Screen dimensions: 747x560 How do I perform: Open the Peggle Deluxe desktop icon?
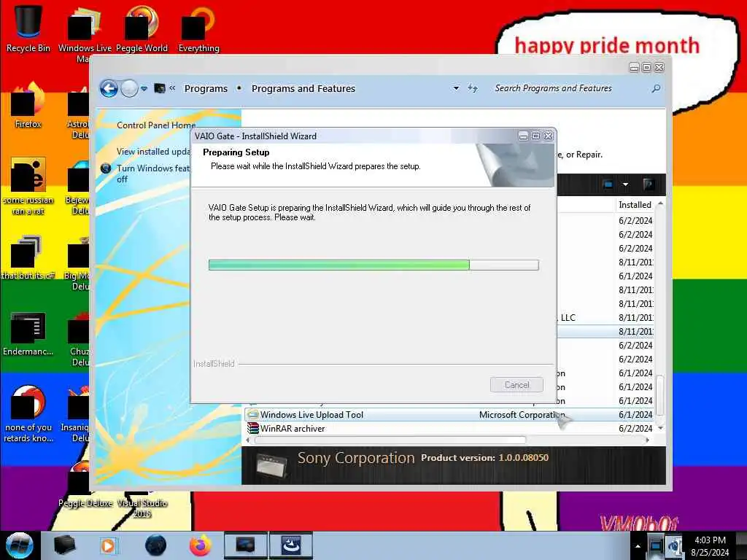click(85, 483)
